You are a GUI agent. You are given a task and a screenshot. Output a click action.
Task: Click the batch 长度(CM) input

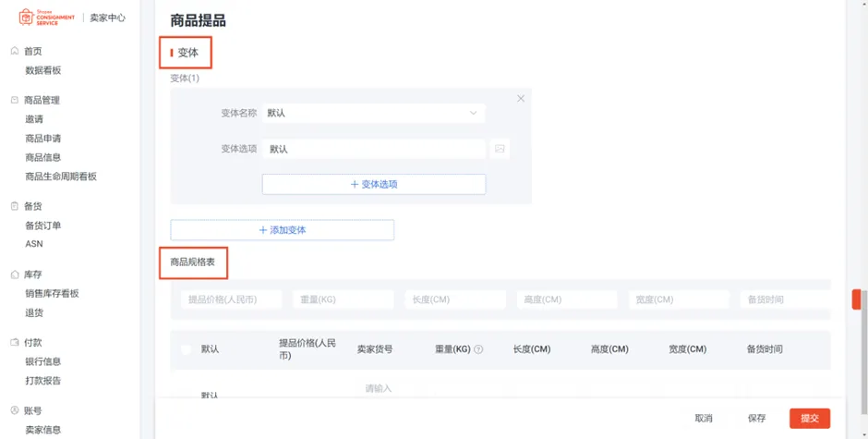pyautogui.click(x=455, y=299)
